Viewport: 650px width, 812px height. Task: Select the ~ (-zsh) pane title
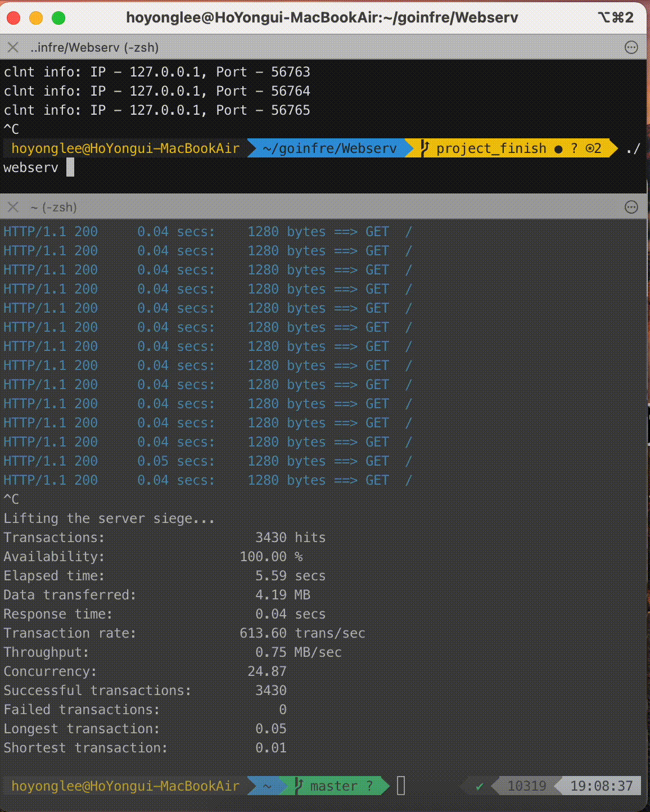coord(53,207)
